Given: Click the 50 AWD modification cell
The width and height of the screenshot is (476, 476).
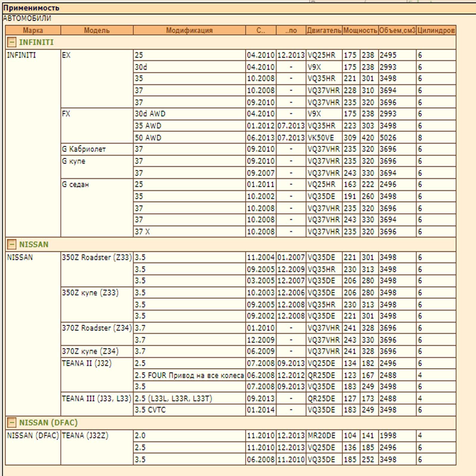Looking at the screenshot, I should pyautogui.click(x=189, y=138).
